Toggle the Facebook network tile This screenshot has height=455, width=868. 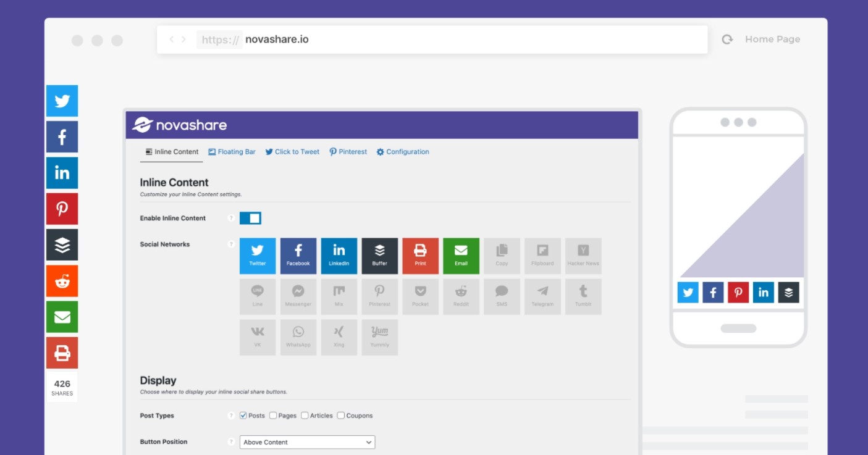(298, 256)
